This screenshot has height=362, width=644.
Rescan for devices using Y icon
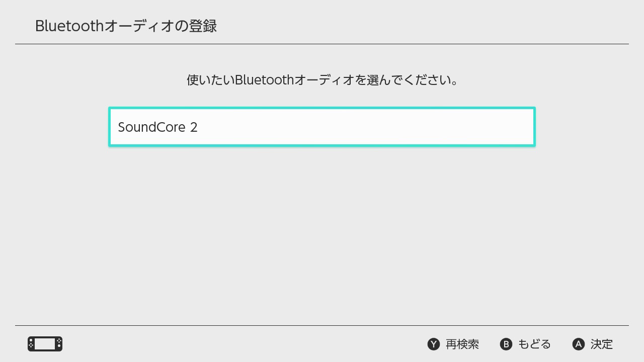click(434, 344)
